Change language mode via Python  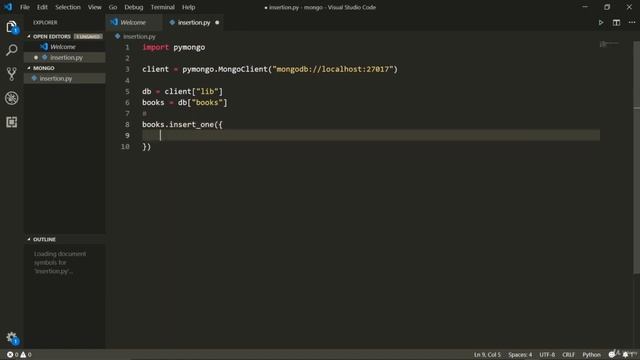591,355
